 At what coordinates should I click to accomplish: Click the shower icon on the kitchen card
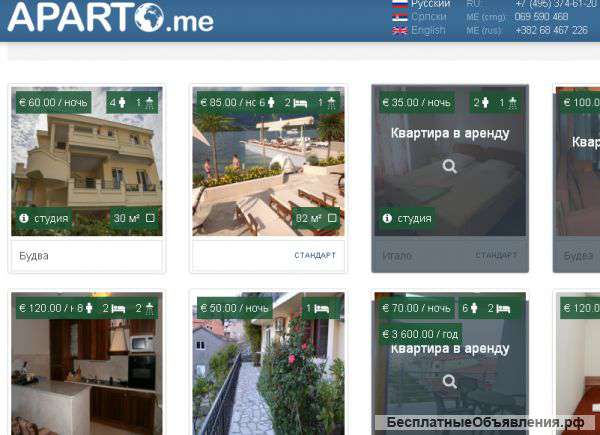[150, 308]
